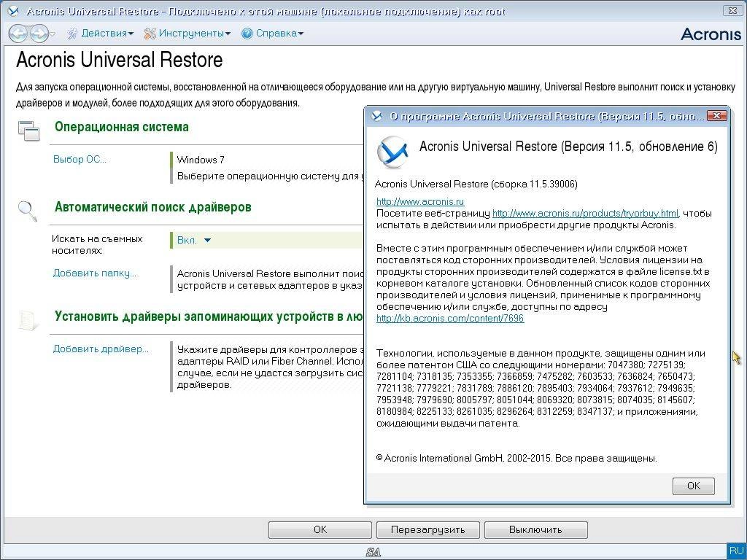This screenshot has width=747, height=560.
Task: Close the About Acronis dialog
Action: click(x=716, y=116)
